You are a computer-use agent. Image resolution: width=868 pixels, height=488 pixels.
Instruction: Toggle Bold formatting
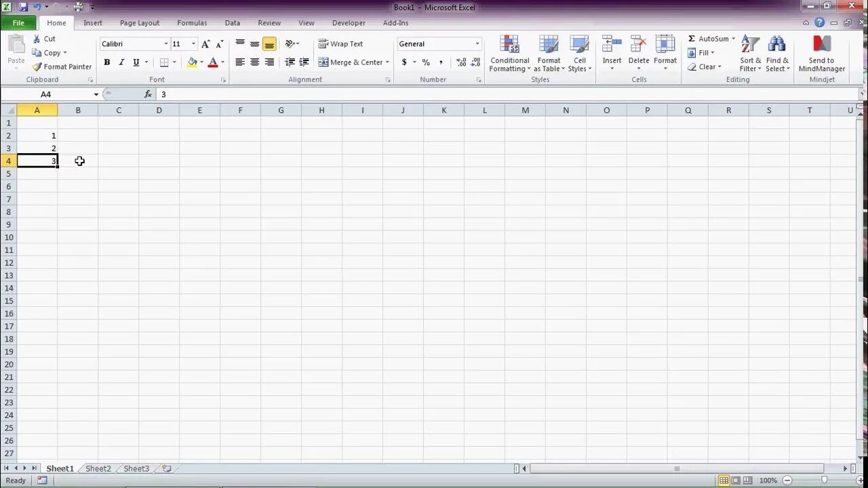point(106,62)
